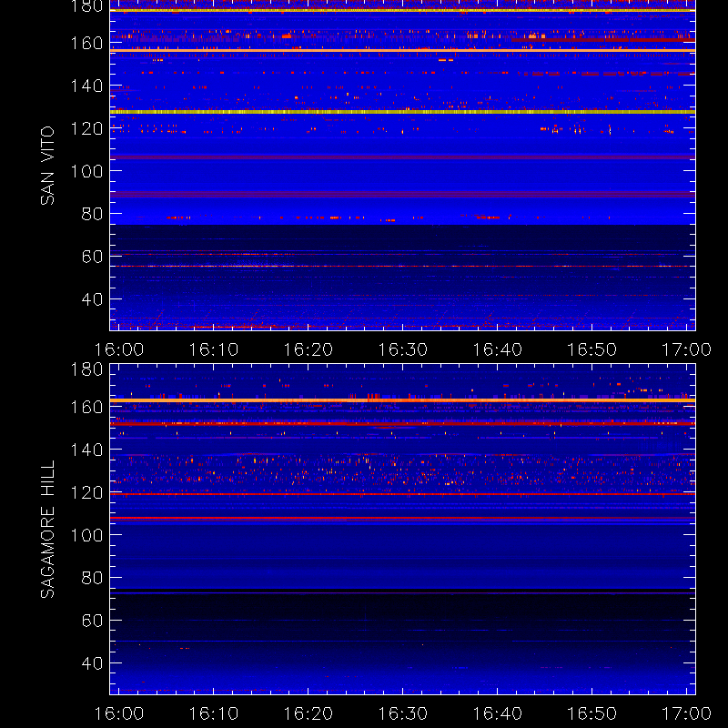This screenshot has height=728, width=728.
Task: Select the 60 label on San Vito axis
Action: tap(92, 257)
